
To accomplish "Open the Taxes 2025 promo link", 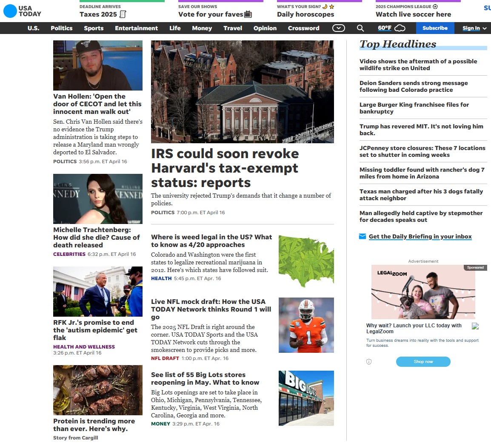I will pyautogui.click(x=98, y=14).
